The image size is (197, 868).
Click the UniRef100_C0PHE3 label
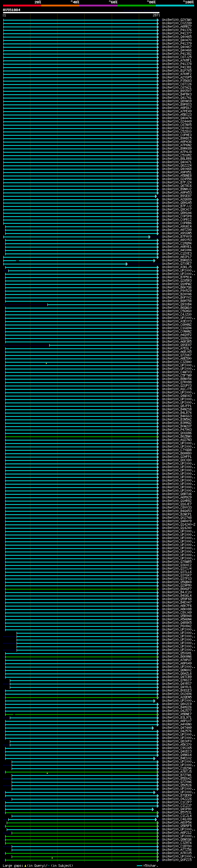click(177, 135)
